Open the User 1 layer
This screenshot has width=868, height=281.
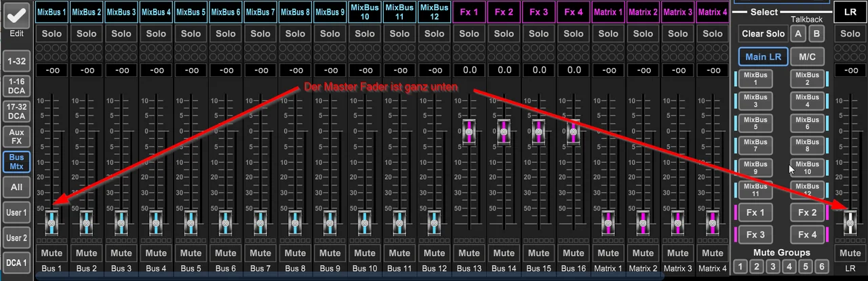pos(16,212)
